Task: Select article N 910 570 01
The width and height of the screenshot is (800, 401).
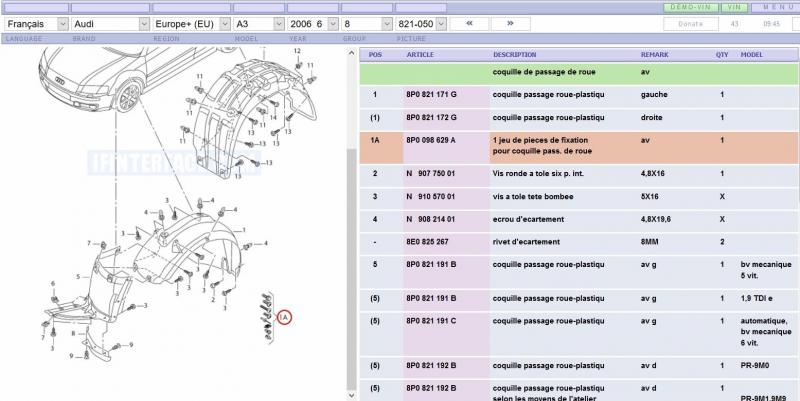Action: click(x=430, y=196)
